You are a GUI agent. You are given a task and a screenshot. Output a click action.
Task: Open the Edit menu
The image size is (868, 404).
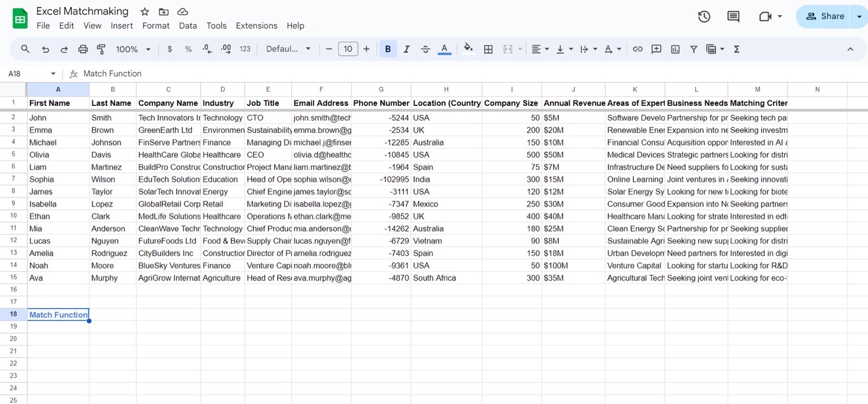click(67, 26)
